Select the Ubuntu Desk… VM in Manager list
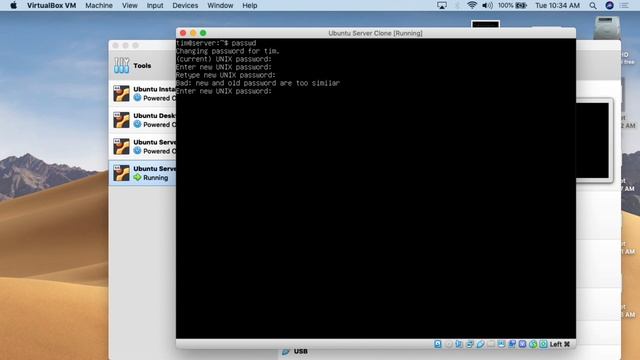This screenshot has width=640, height=360. pos(143,120)
